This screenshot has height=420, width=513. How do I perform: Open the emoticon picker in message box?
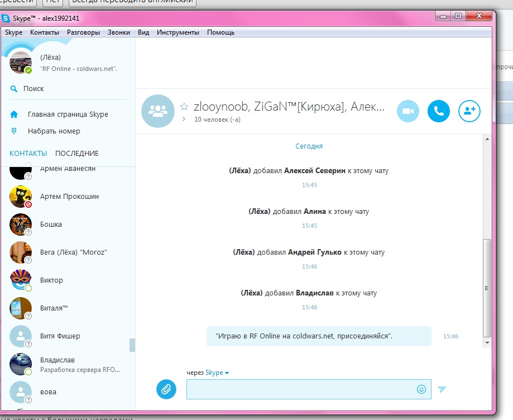pyautogui.click(x=421, y=389)
